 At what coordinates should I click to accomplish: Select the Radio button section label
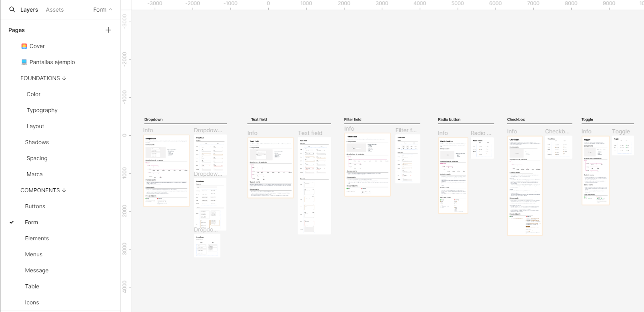pos(449,119)
